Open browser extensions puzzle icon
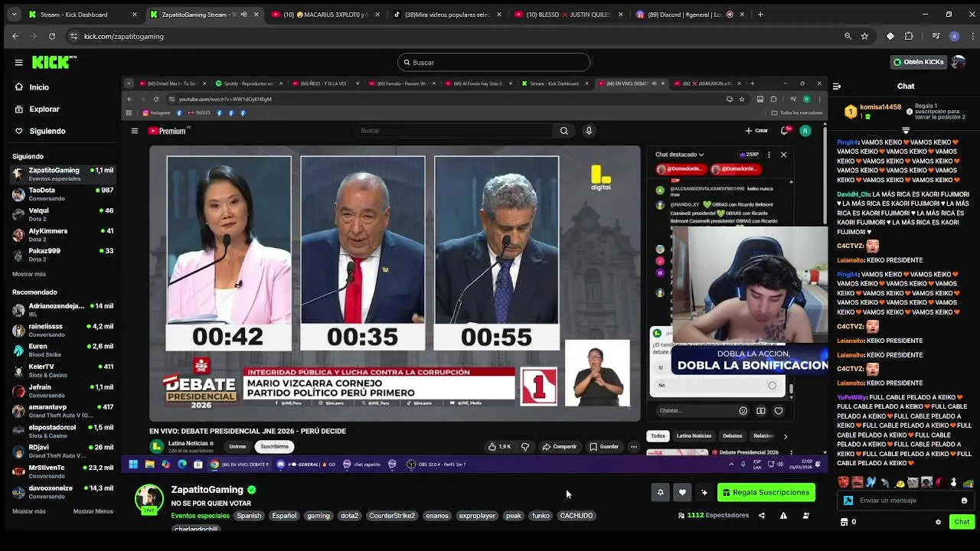This screenshot has width=980, height=551. click(909, 36)
